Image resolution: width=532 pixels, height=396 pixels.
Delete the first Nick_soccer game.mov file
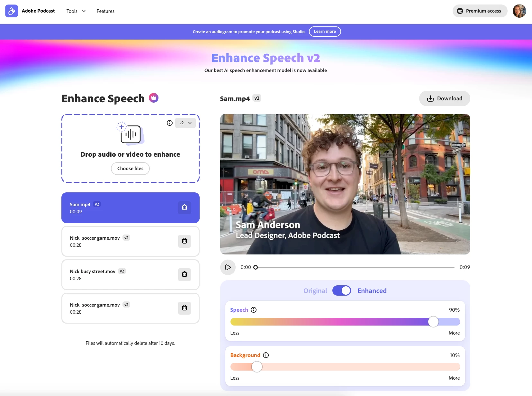(x=185, y=241)
